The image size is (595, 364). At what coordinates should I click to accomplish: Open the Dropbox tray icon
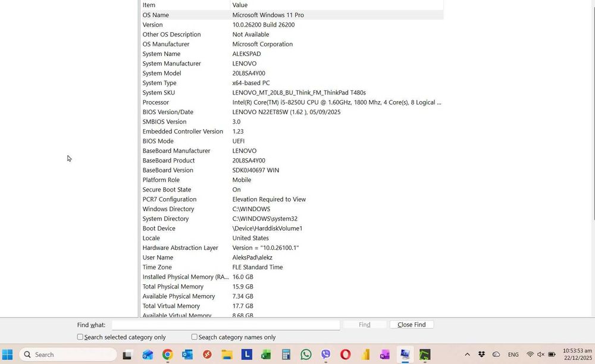coord(481,354)
